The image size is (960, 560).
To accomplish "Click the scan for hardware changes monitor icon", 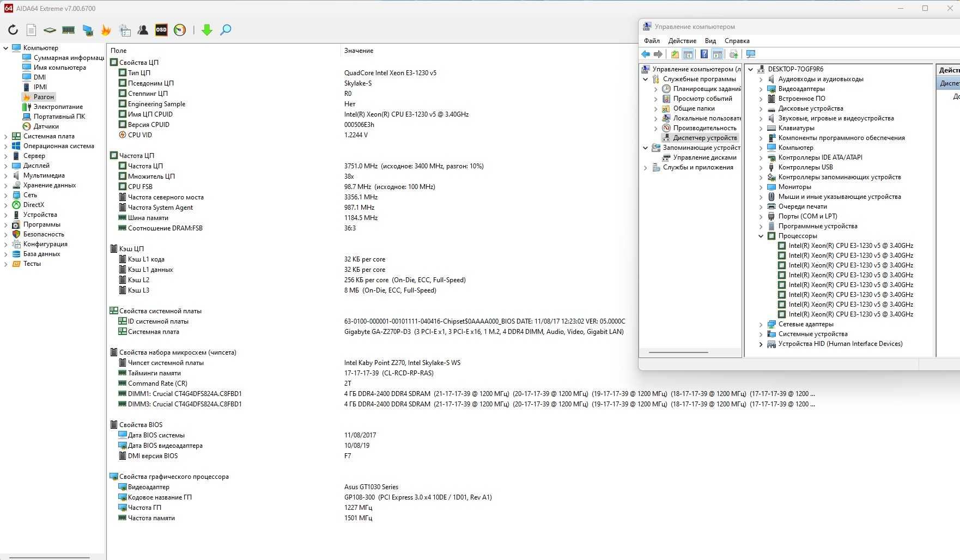I will pos(751,54).
